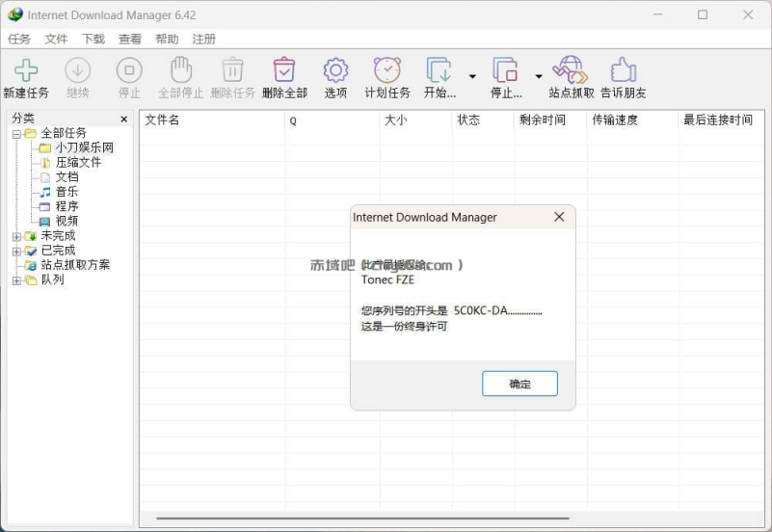The image size is (772, 532).
Task: Select 已完成 folder label
Action: [x=58, y=251]
